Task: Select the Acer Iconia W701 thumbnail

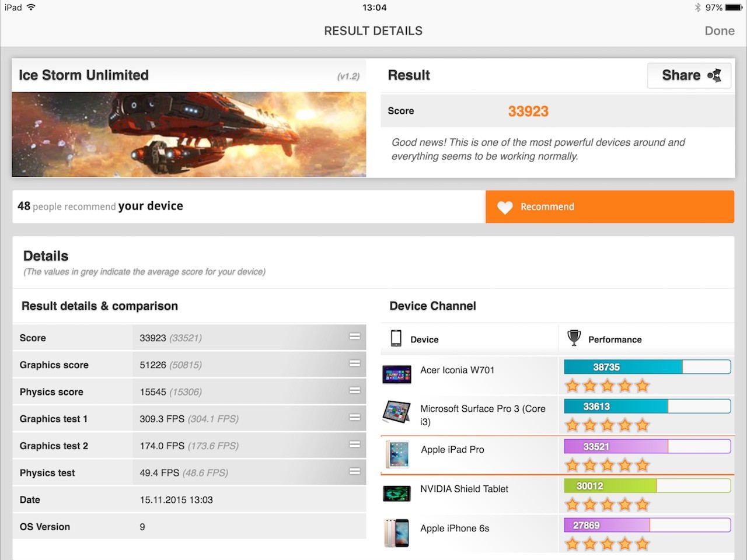Action: point(397,374)
